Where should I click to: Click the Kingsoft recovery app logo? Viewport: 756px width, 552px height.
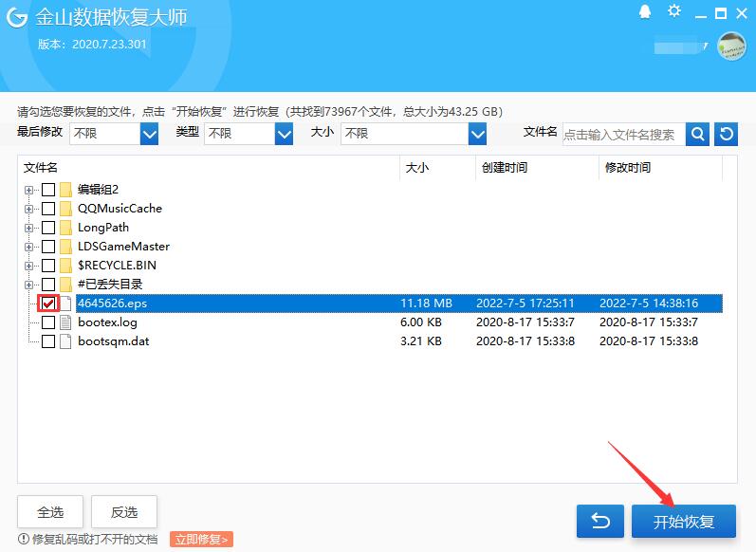pos(17,18)
